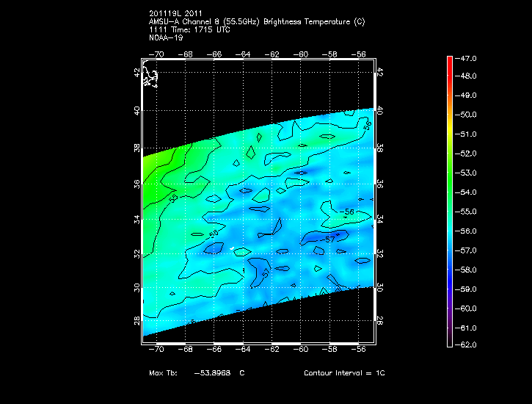Select the 28 latitude label on the left axis
The image size is (532, 404).
136,322
